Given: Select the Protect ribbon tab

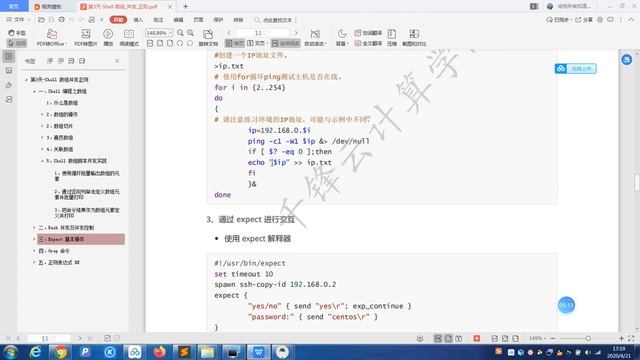Looking at the screenshot, I should (218, 20).
